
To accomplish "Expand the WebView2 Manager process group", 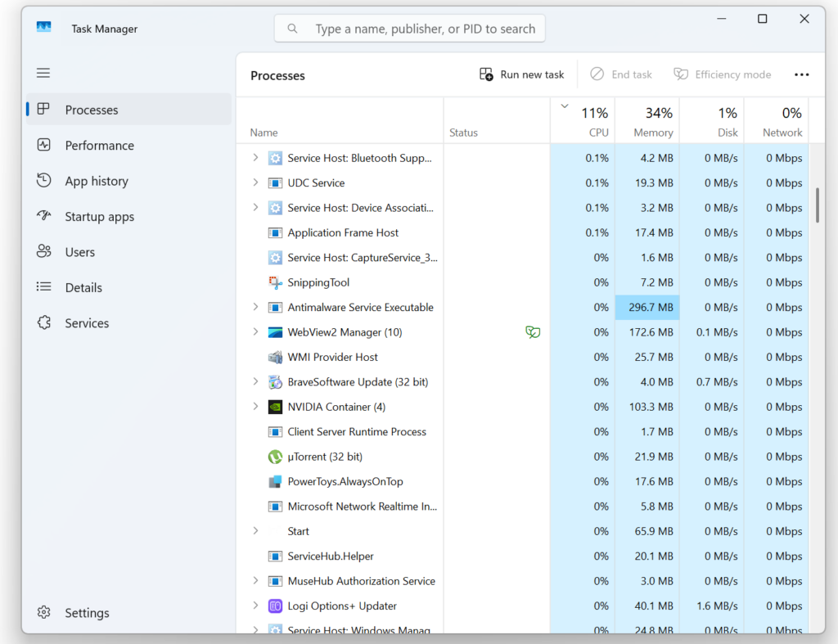I will tap(255, 332).
